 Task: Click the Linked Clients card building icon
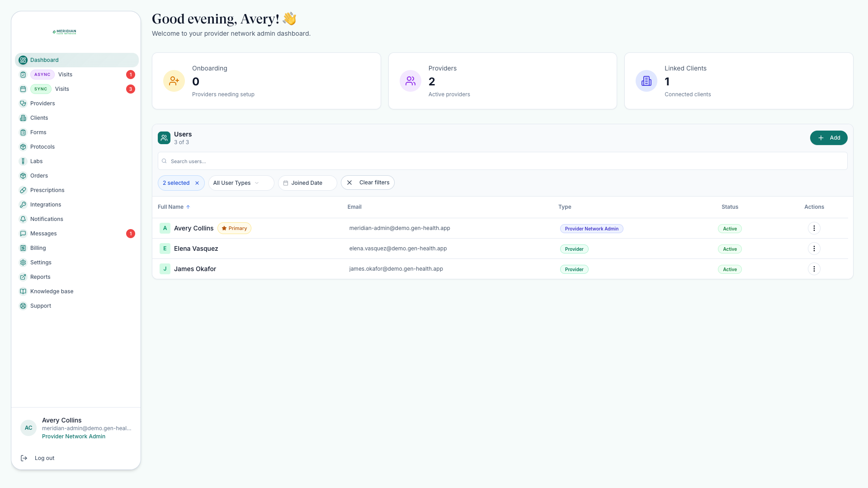[x=646, y=81]
